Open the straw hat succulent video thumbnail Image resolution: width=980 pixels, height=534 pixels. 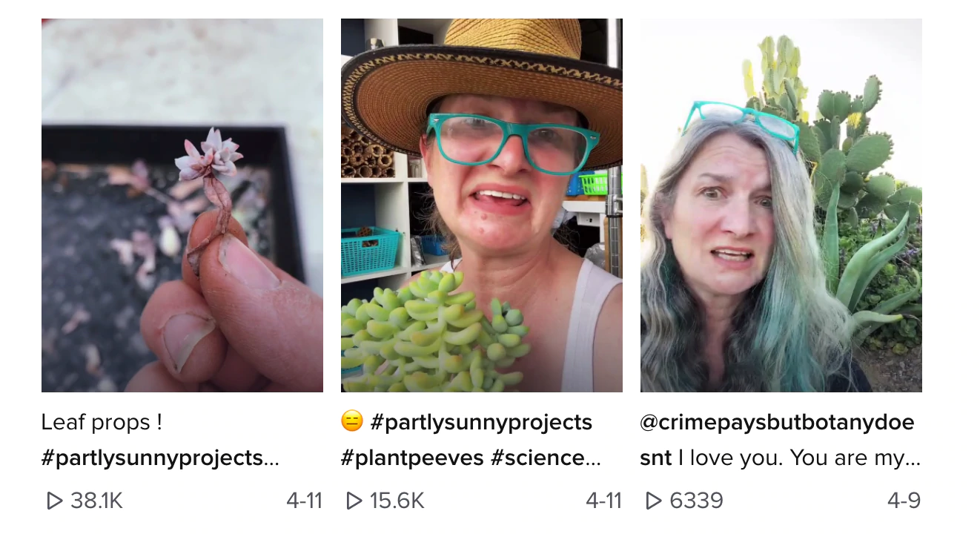coord(482,205)
